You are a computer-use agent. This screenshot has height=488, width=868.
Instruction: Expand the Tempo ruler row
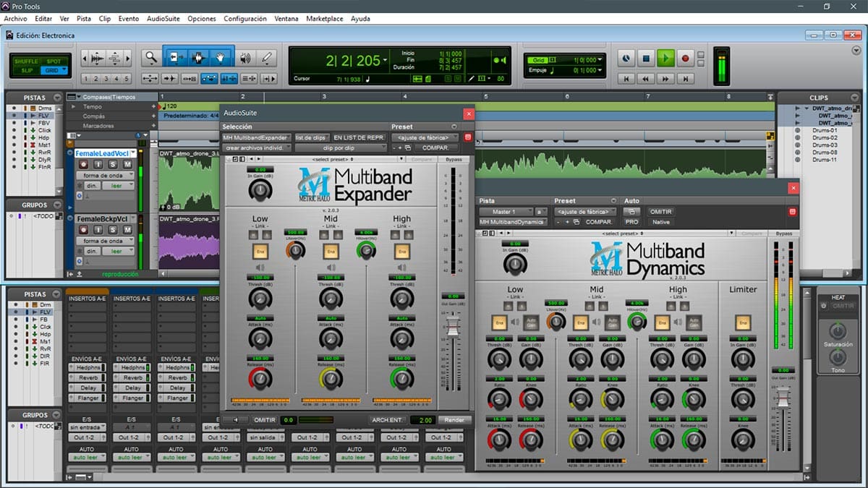(75, 107)
